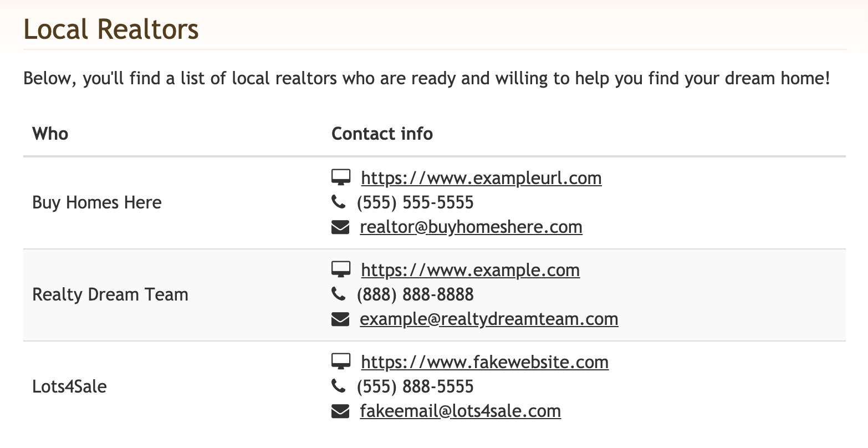Click the monitor icon in Realty Dream Team row
This screenshot has width=868, height=448.
tap(341, 270)
